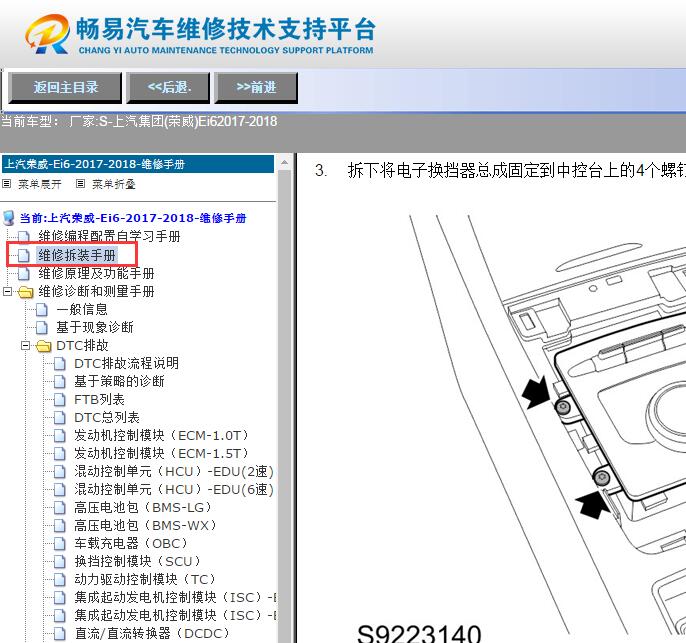Screen dimensions: 686x643
Task: Select 基于现象诊断 in the tree
Action: click(x=95, y=327)
